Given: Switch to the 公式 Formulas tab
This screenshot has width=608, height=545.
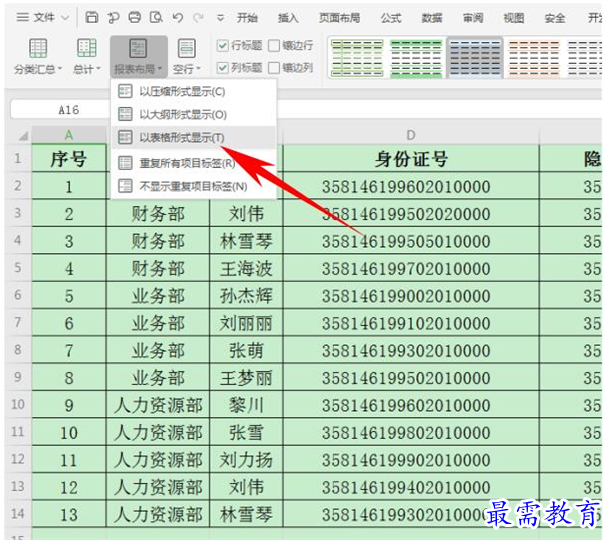Looking at the screenshot, I should tap(390, 18).
